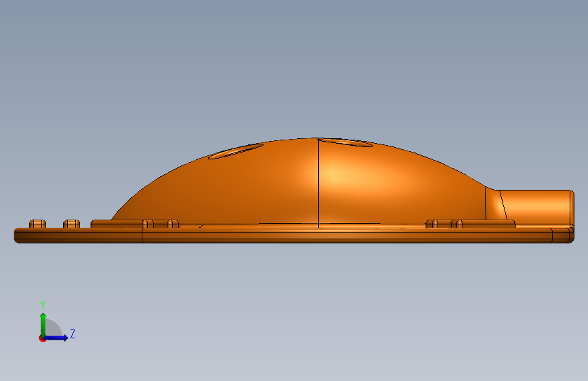Click the 'Y' axis label
This screenshot has width=588, height=381.
point(43,304)
